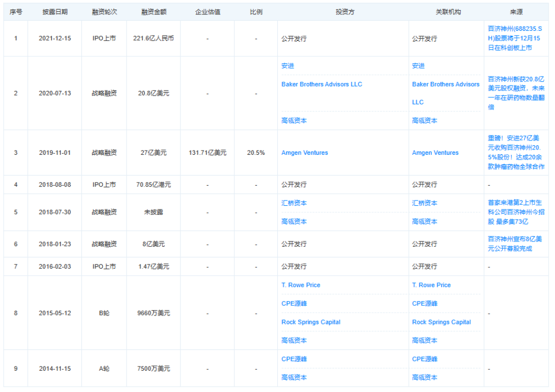Click CPE源峰 investor in the B轮 row

click(294, 304)
